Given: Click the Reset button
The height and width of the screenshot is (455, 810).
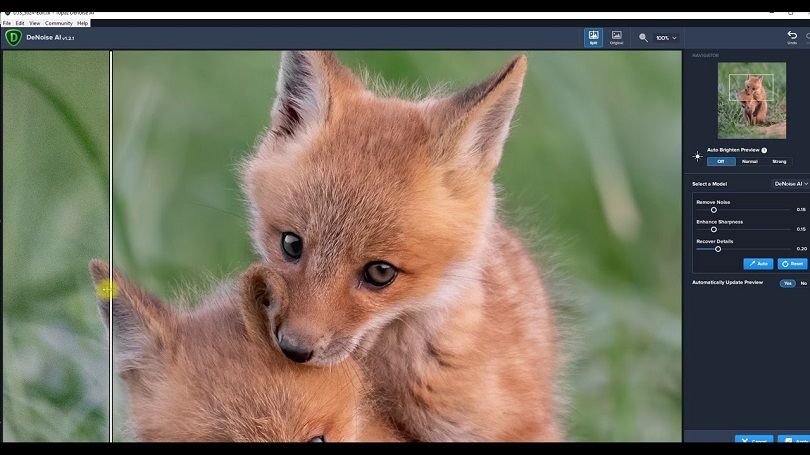Looking at the screenshot, I should point(792,264).
